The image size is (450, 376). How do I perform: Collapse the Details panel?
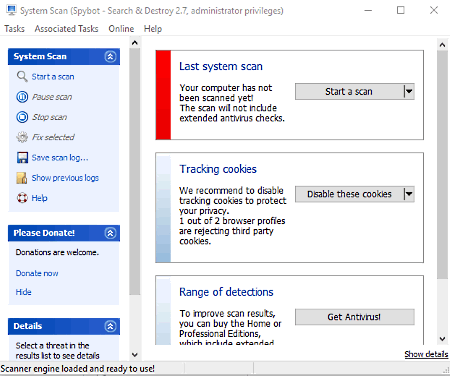[x=110, y=326]
